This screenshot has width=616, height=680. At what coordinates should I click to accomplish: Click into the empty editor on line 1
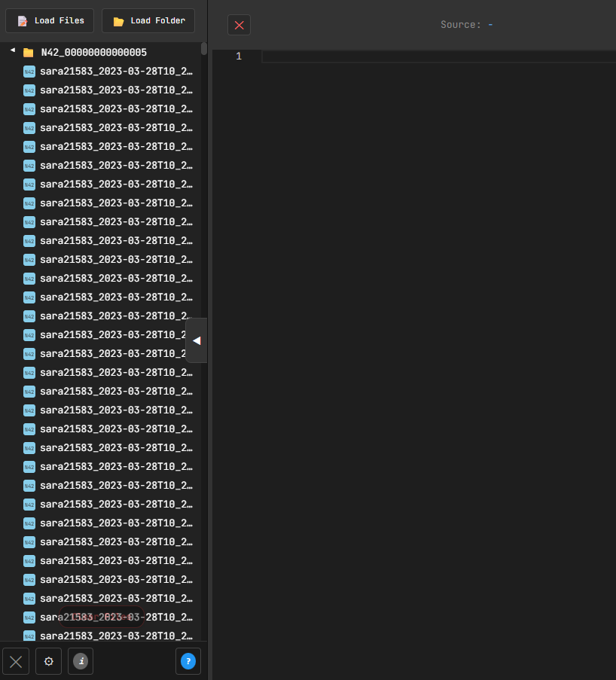(x=437, y=56)
